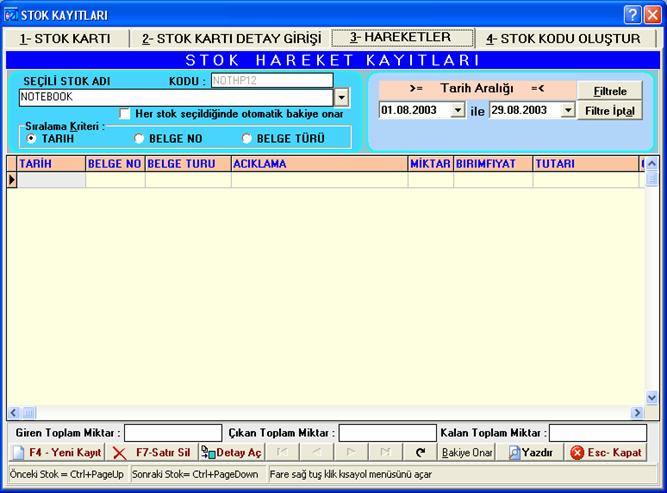Click the start date field 01.08.2003
Viewport: 667px width, 493px height.
point(414,111)
